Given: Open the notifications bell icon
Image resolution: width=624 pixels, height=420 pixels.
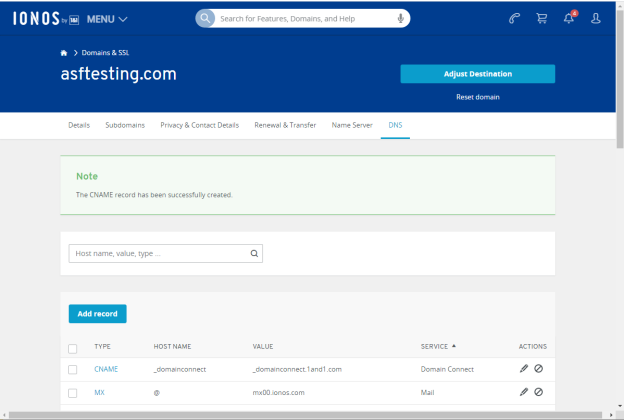Looking at the screenshot, I should [569, 18].
